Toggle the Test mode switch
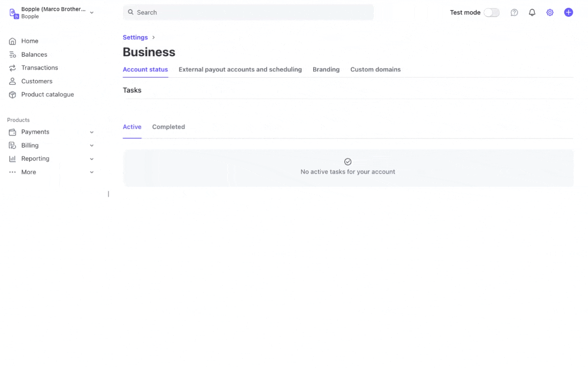The height and width of the screenshot is (368, 588). coord(491,12)
